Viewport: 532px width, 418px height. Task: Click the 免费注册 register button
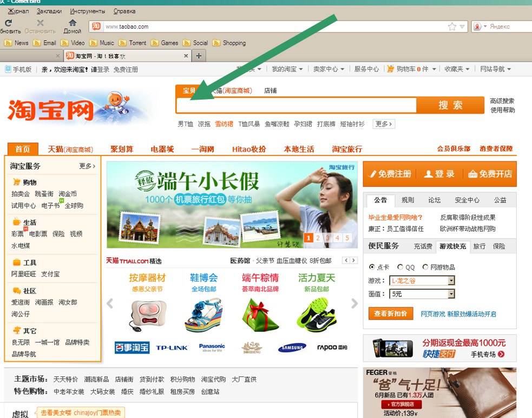point(390,174)
